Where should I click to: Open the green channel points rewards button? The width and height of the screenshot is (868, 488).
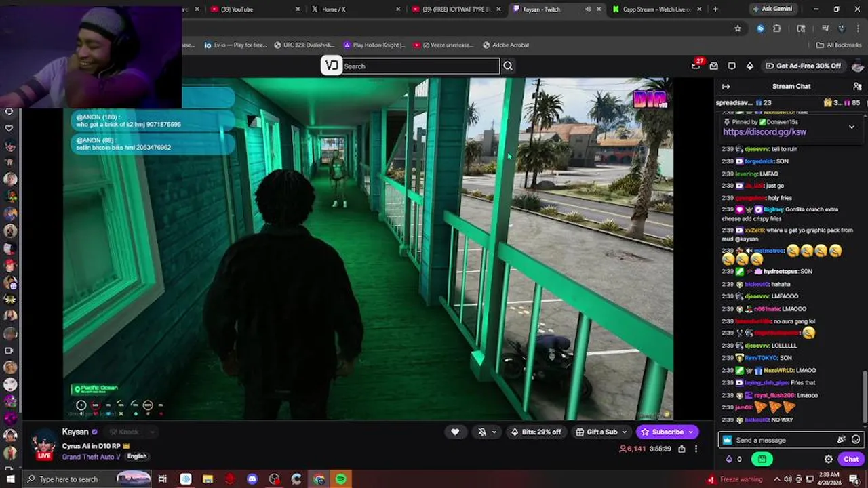(x=762, y=459)
